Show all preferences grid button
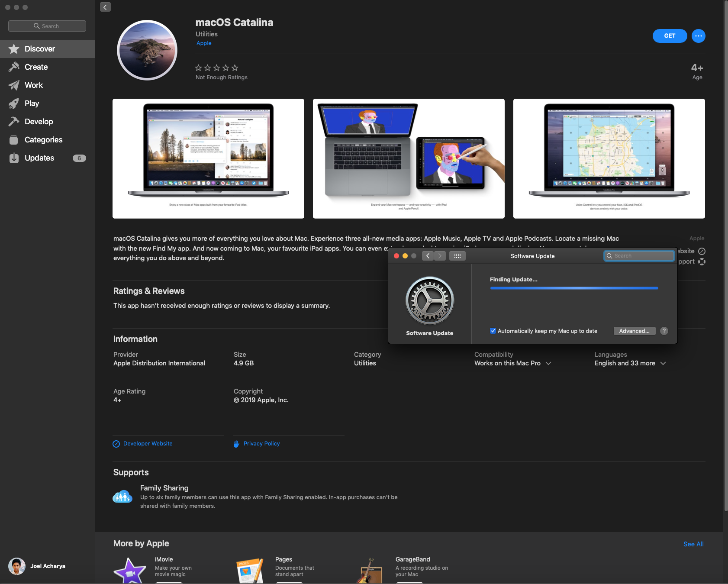The image size is (728, 584). coord(457,256)
